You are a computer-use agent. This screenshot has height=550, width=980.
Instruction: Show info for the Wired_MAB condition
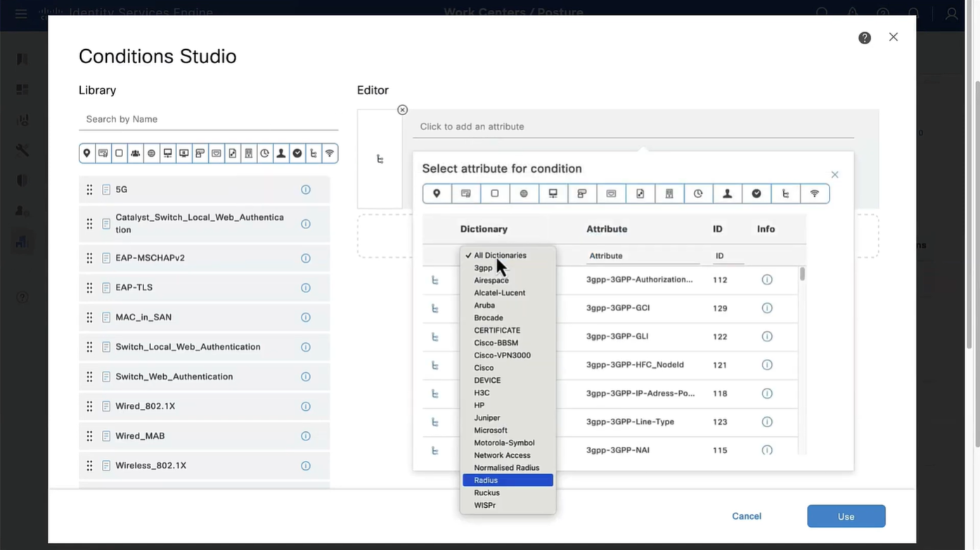tap(306, 436)
